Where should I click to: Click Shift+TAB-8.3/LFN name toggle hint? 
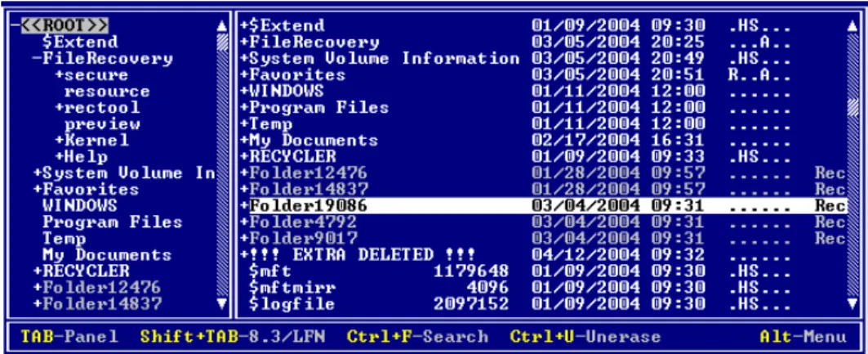tap(232, 336)
